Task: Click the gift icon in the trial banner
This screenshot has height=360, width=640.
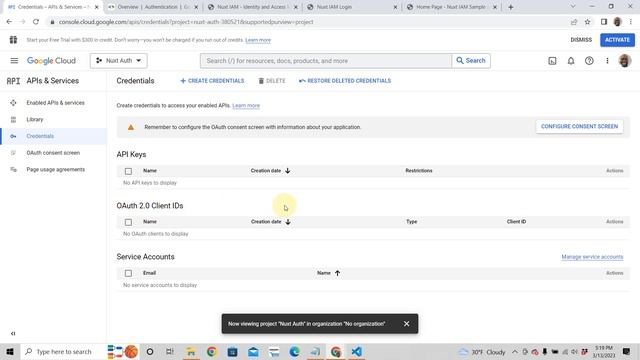Action: tap(13, 40)
